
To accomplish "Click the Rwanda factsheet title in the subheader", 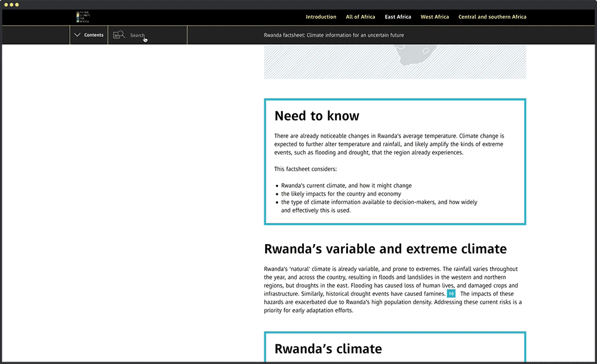I will 334,35.
